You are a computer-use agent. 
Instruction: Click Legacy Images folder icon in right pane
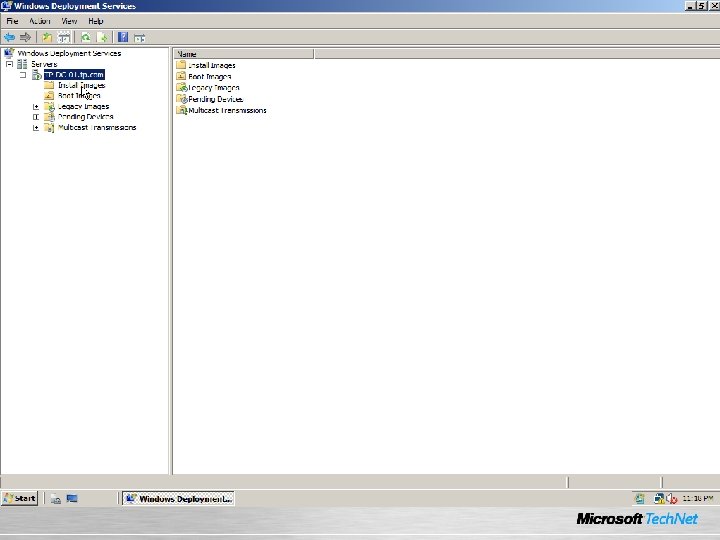point(182,87)
